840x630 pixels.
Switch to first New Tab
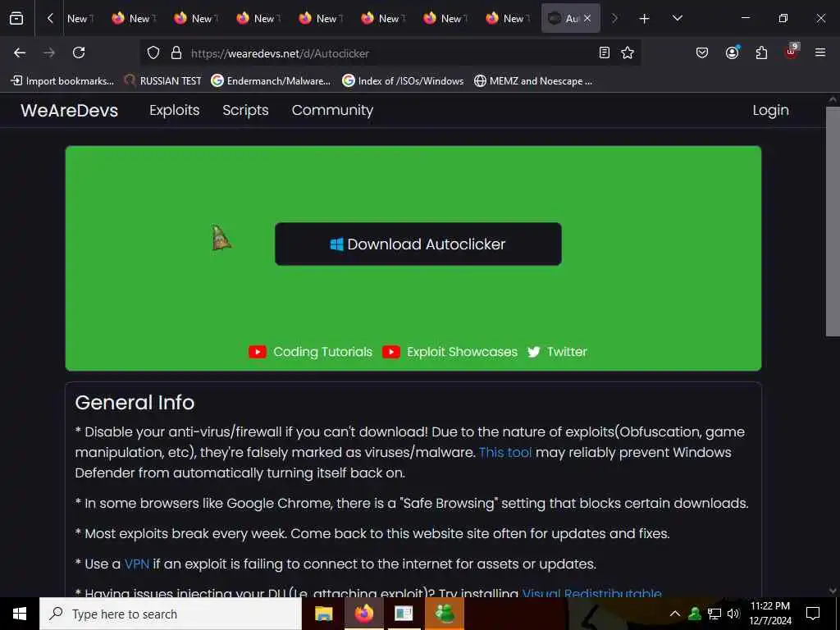click(80, 18)
